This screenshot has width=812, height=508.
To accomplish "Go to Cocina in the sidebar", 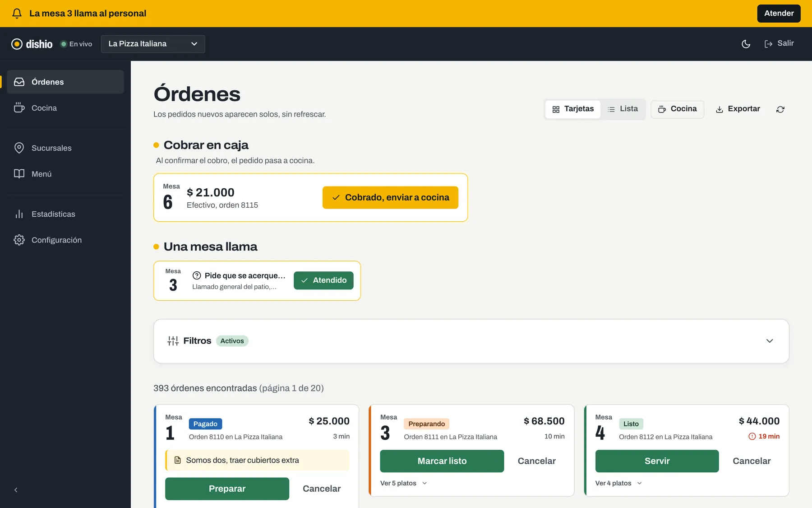I will pyautogui.click(x=65, y=108).
